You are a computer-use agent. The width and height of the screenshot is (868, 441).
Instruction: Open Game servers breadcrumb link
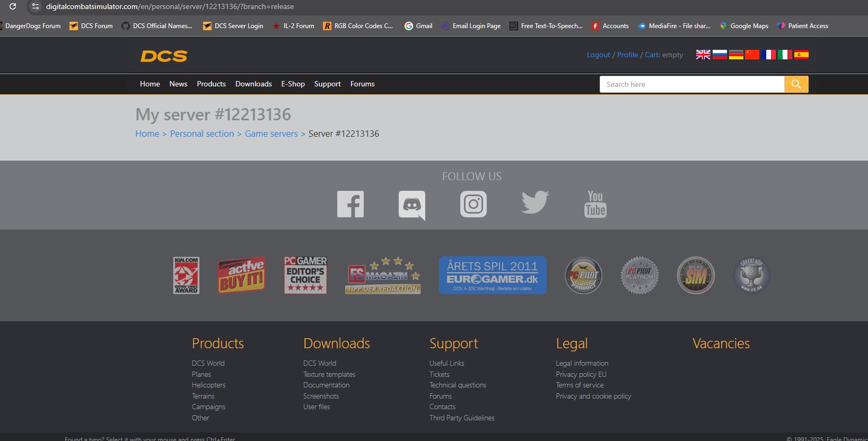[x=271, y=134]
